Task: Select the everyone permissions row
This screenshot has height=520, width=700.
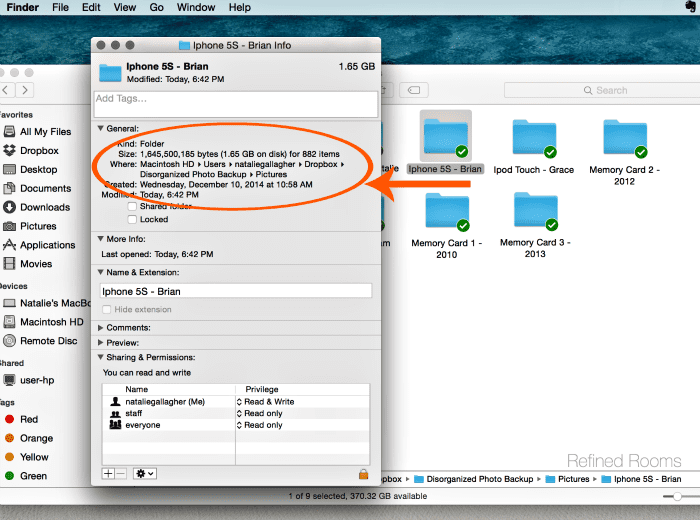Action: (x=236, y=425)
